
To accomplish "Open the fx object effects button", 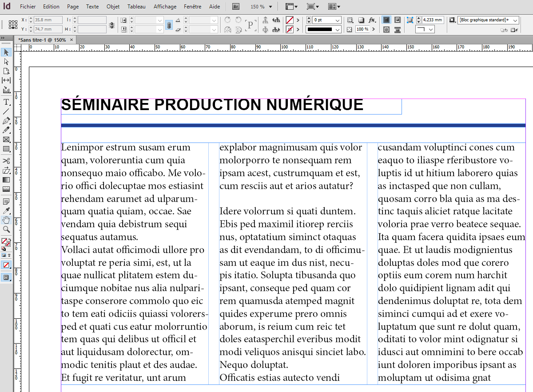I will point(372,20).
